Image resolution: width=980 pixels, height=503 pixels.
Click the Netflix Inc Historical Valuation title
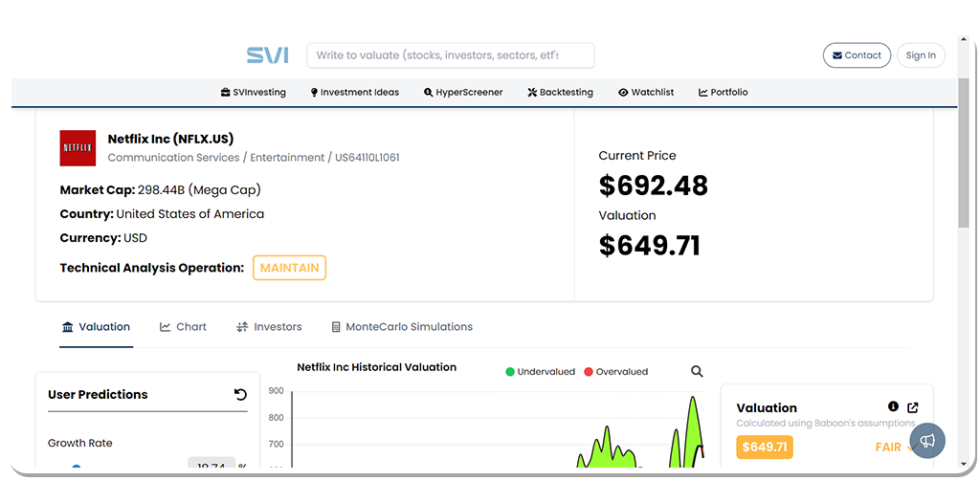[x=377, y=367]
